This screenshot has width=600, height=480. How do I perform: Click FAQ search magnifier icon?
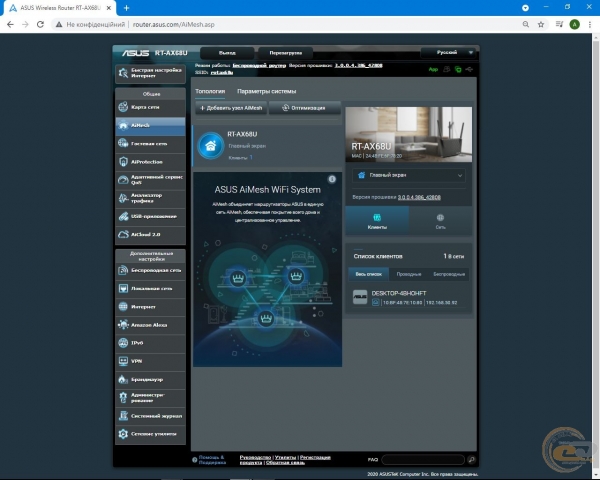click(471, 459)
